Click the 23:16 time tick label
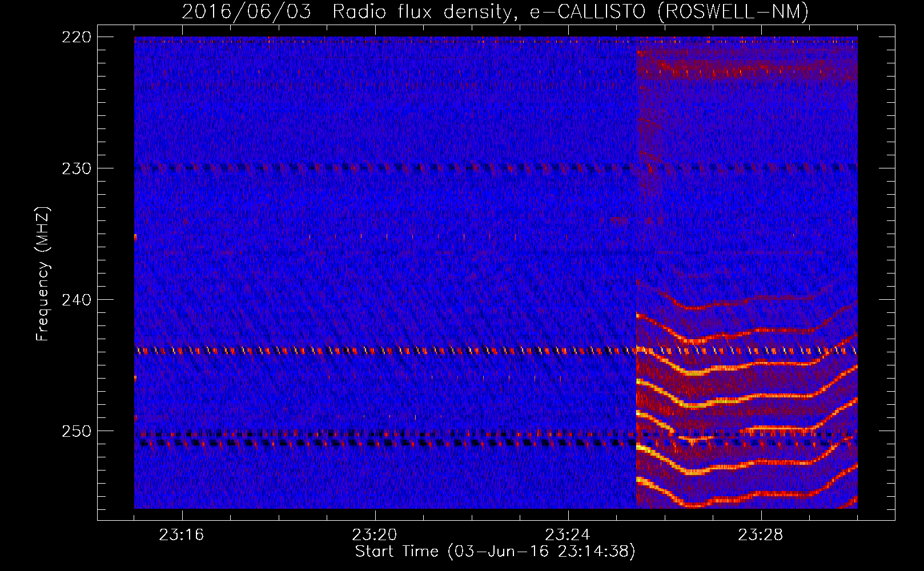This screenshot has width=924, height=571. [x=182, y=535]
